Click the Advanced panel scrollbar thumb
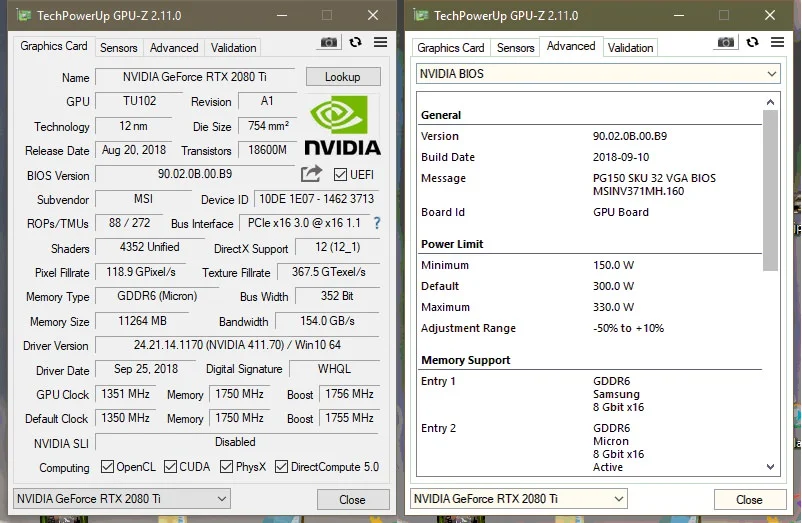Screen dimensions: 802x523 tap(770, 190)
